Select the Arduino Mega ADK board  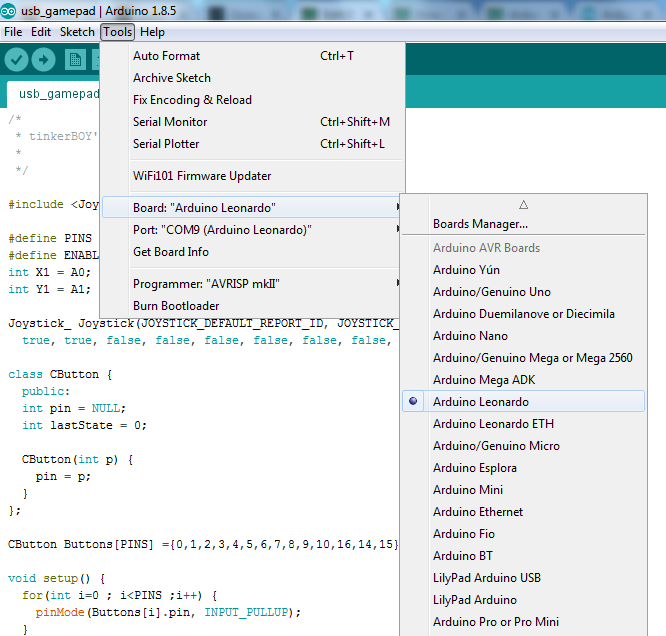tap(523, 380)
